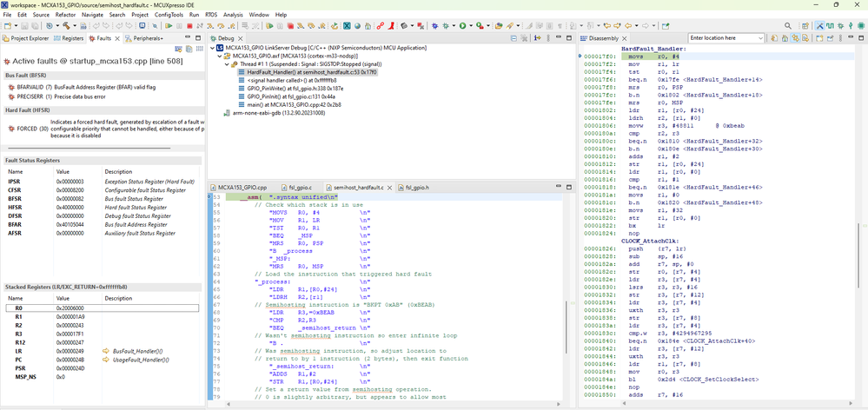
Task: Open the Refactor menu
Action: (66, 15)
